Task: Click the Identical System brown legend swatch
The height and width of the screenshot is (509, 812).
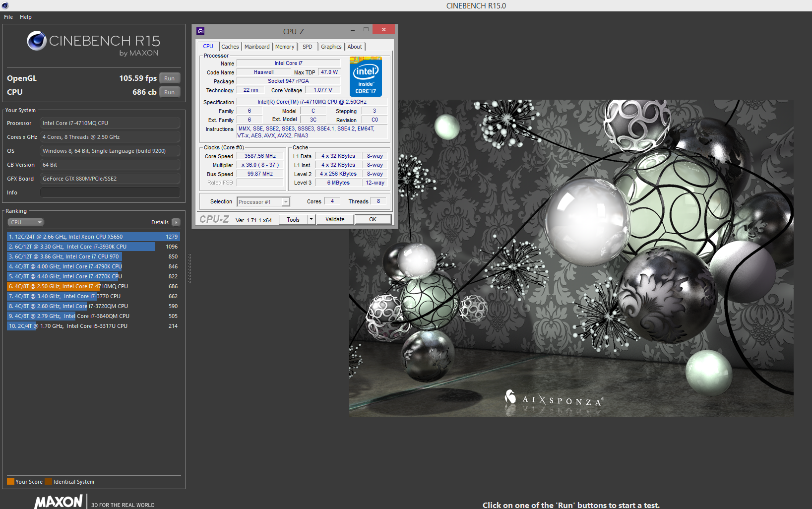Action: (x=48, y=482)
